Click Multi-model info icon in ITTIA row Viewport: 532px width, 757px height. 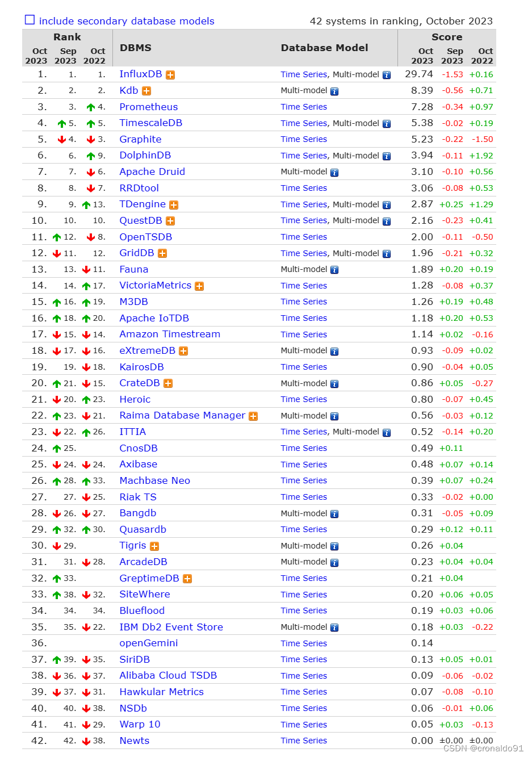point(387,433)
